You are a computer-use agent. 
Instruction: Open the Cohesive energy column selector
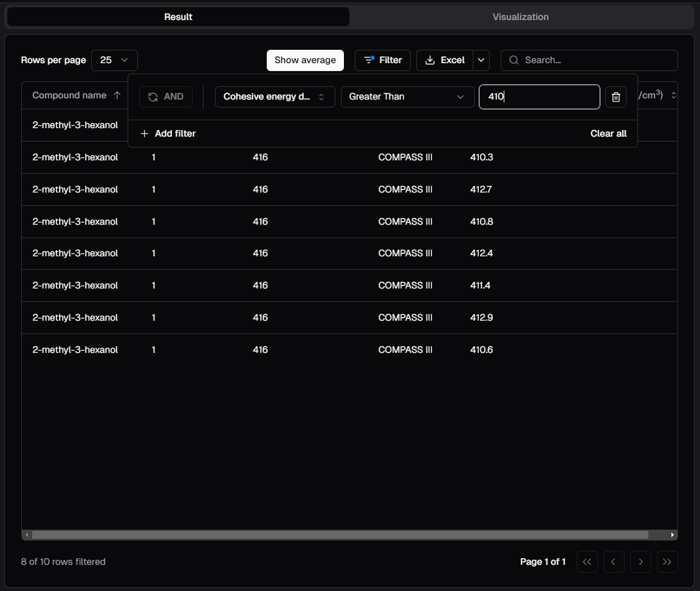click(x=275, y=97)
